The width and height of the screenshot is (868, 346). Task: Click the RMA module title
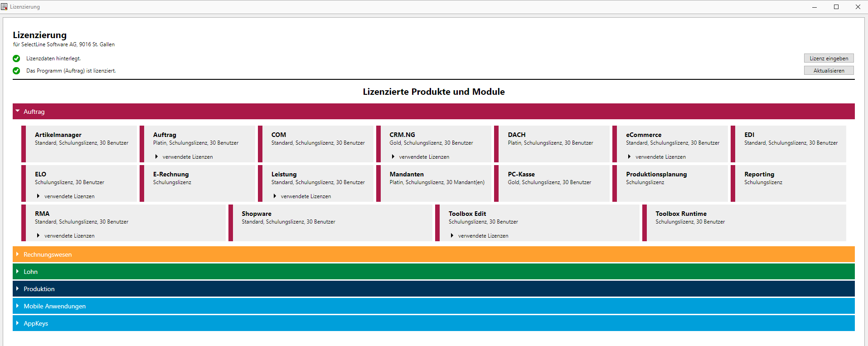pos(42,214)
